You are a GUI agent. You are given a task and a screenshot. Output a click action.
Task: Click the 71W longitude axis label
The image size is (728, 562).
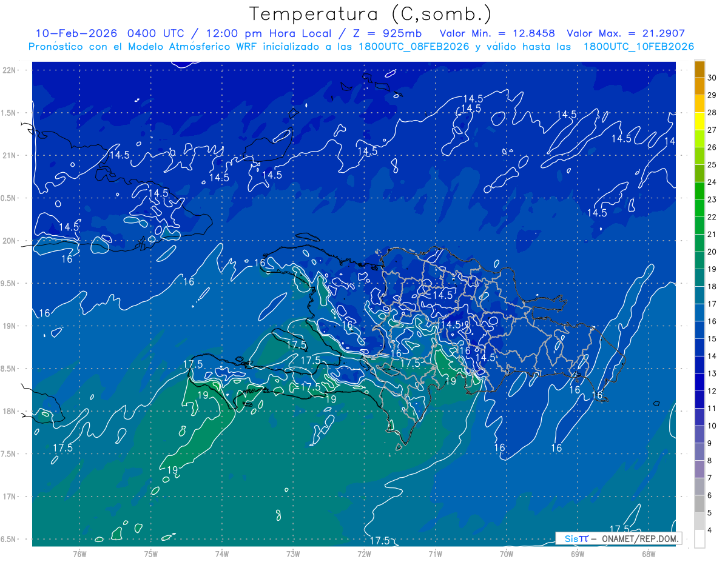pos(435,554)
